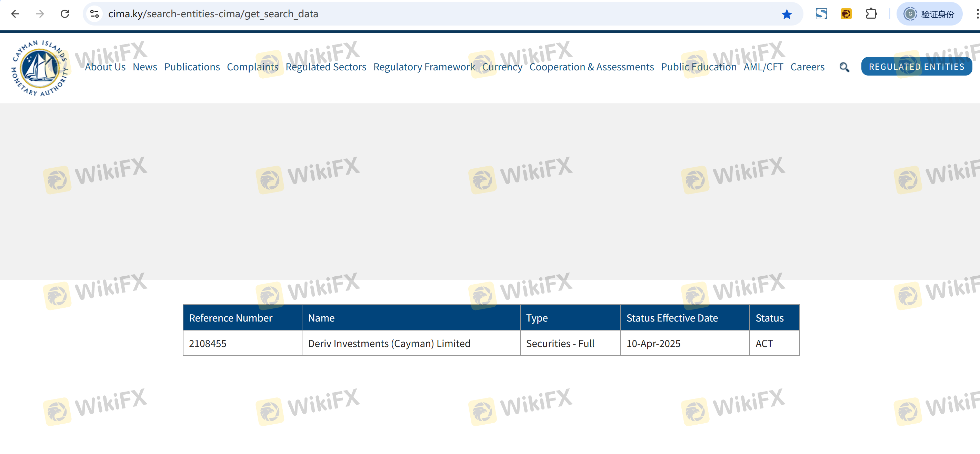Reload the current page

click(65, 14)
